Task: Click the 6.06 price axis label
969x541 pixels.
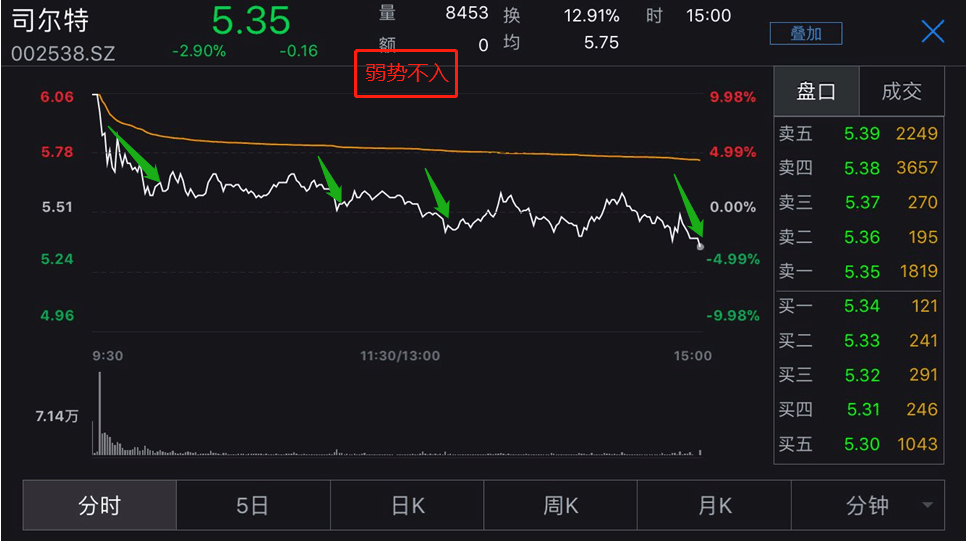Action: [x=57, y=97]
